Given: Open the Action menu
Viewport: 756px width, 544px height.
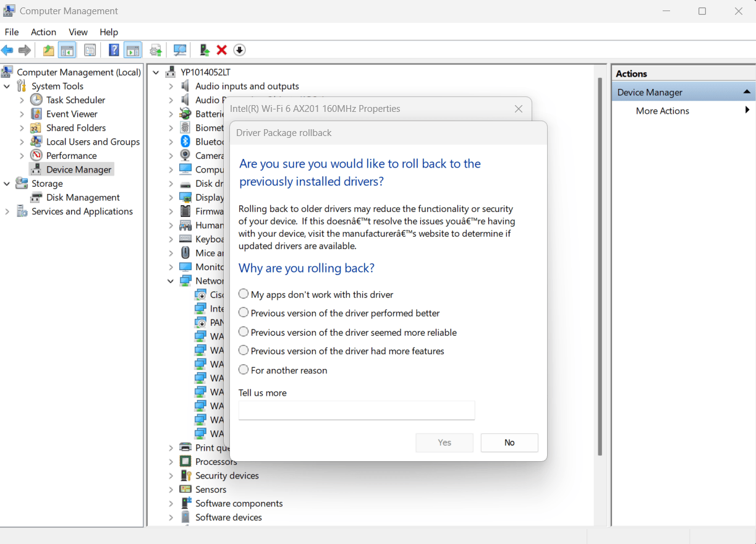Looking at the screenshot, I should coord(43,32).
